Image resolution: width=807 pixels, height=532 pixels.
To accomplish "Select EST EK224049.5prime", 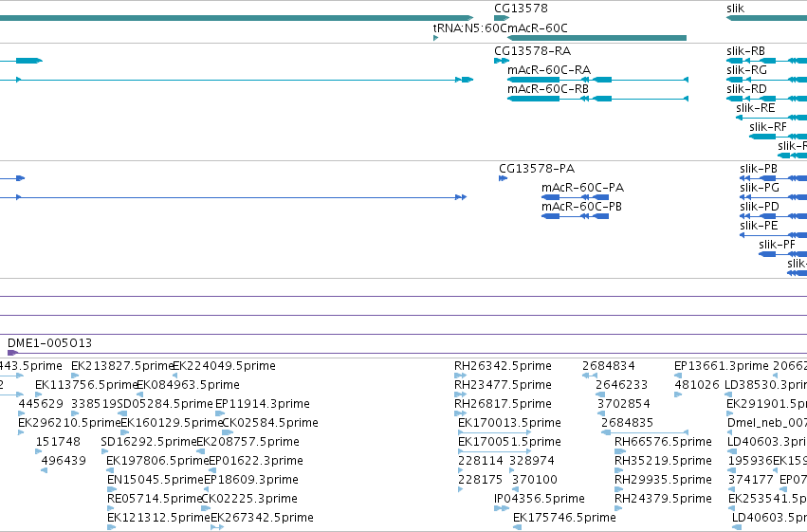I will click(224, 366).
